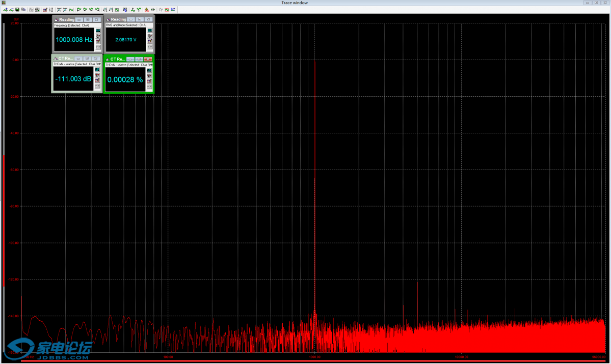Image resolution: width=611 pixels, height=364 pixels.
Task: Click the save-trace toolbar icon
Action: pos(17,9)
